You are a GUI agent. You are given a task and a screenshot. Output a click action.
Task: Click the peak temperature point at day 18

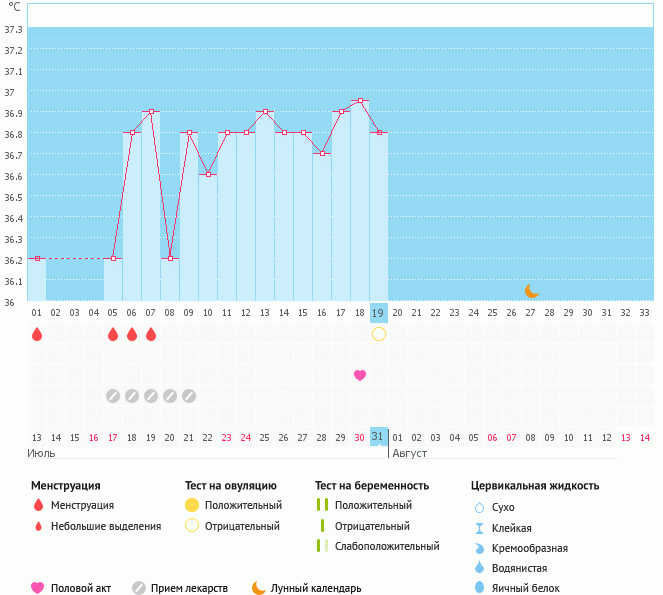[360, 101]
